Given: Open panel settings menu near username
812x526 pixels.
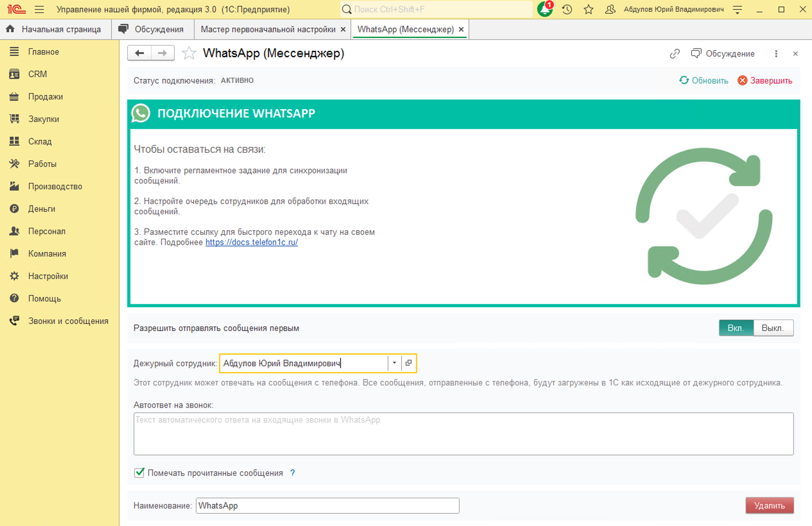Looking at the screenshot, I should (x=737, y=10).
